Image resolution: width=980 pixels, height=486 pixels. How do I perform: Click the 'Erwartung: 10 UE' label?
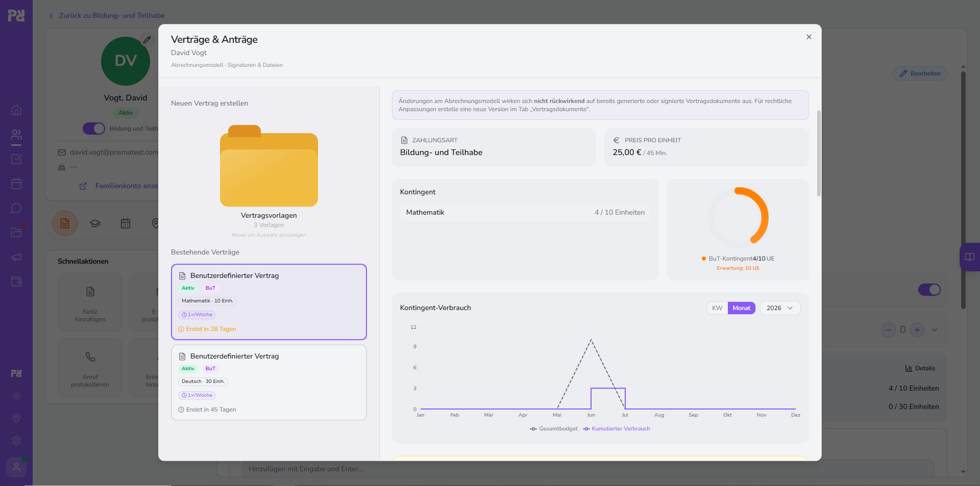click(738, 268)
